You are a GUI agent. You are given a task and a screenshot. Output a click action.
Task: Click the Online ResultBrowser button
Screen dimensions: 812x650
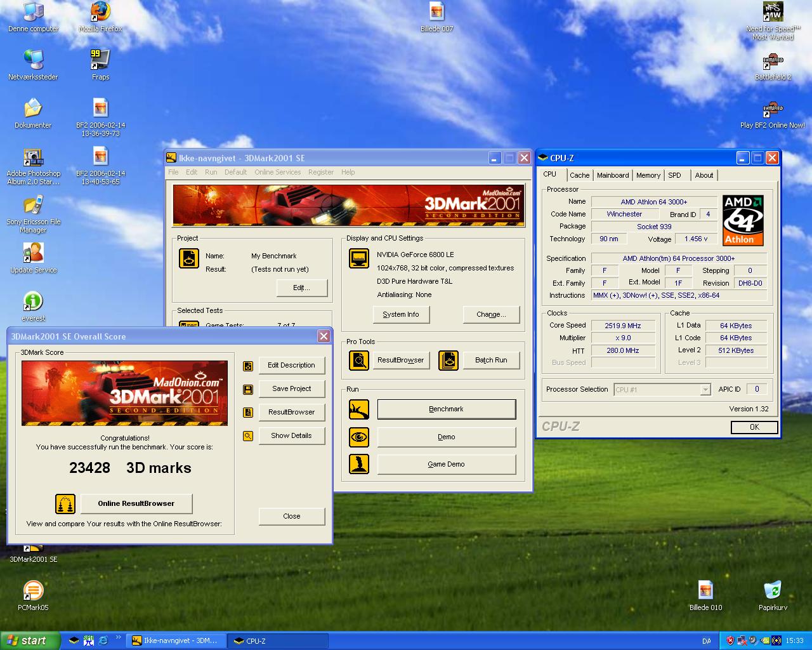tap(136, 504)
